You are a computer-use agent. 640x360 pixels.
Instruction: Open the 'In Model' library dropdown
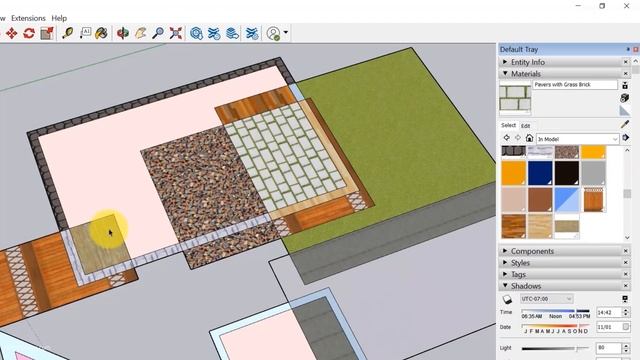(x=578, y=139)
